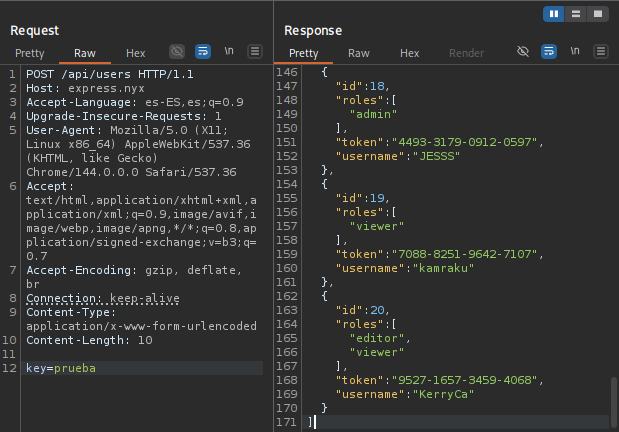
Task: Switch to top-bottom stacked layout view
Action: [575, 13]
